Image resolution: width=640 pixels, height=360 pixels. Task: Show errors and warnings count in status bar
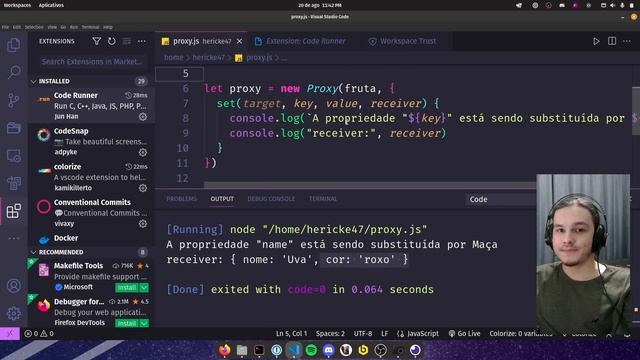click(x=39, y=334)
